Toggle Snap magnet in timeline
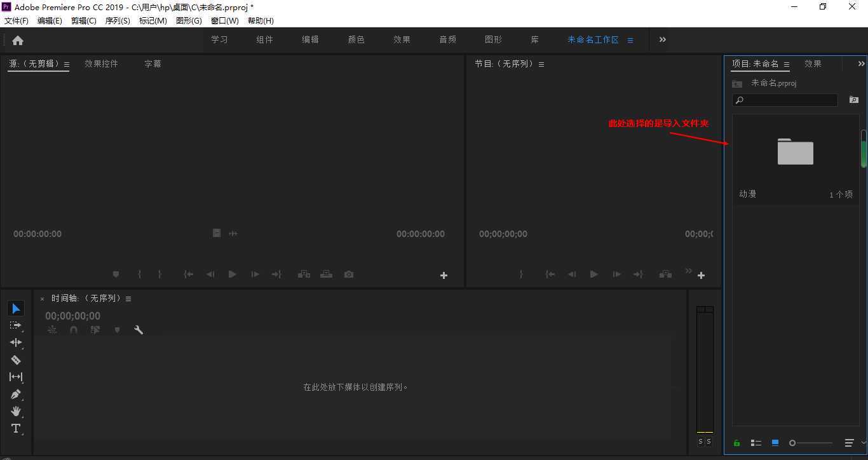This screenshot has width=868, height=460. (x=74, y=330)
